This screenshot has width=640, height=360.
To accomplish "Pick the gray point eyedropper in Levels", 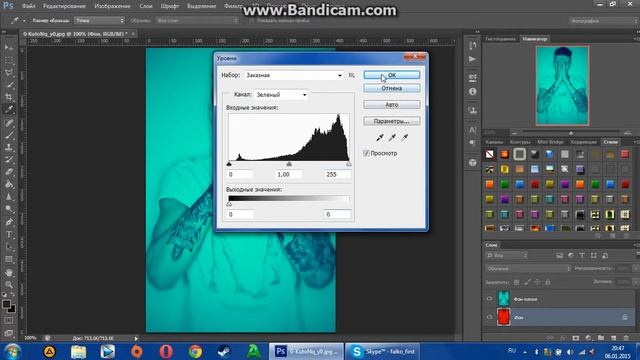I will coord(392,138).
